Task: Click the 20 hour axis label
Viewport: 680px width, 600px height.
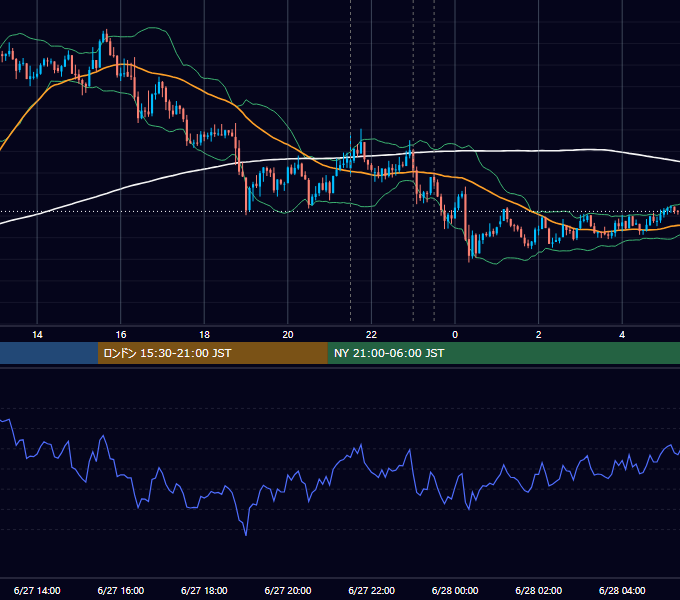Action: pyautogui.click(x=288, y=335)
